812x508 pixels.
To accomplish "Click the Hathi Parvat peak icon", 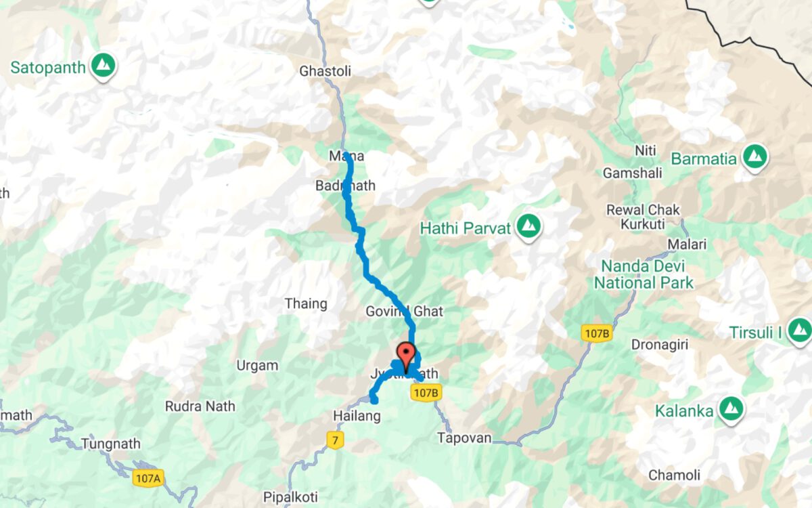I will [528, 228].
